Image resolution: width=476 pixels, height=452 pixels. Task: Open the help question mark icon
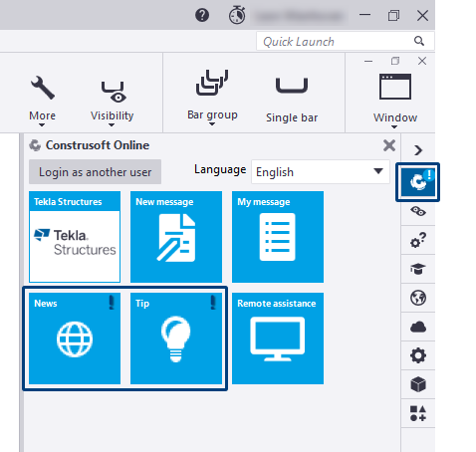tap(202, 15)
